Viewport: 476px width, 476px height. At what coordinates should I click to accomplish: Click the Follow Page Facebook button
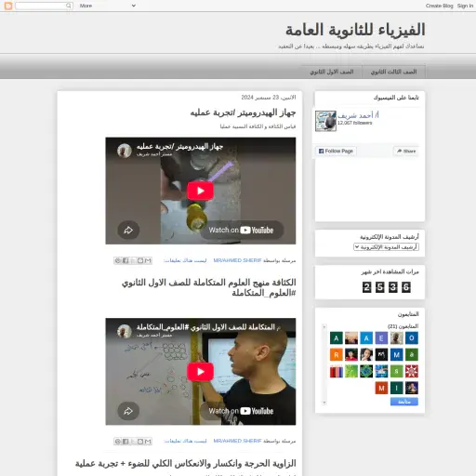pyautogui.click(x=336, y=151)
